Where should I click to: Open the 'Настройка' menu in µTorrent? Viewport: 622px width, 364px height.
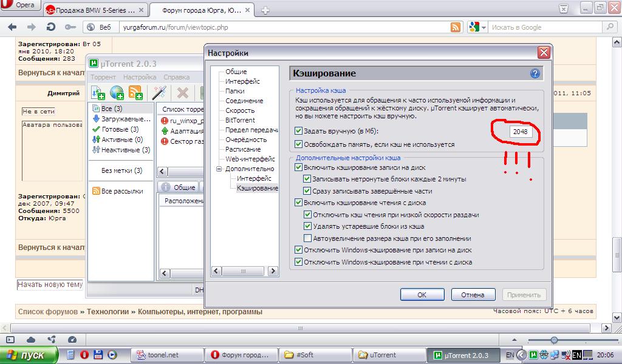click(140, 77)
